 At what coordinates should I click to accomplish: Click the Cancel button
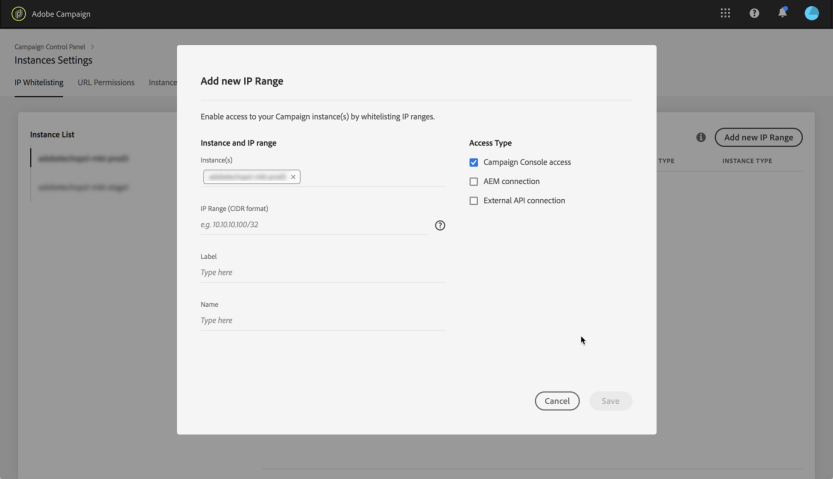[557, 401]
